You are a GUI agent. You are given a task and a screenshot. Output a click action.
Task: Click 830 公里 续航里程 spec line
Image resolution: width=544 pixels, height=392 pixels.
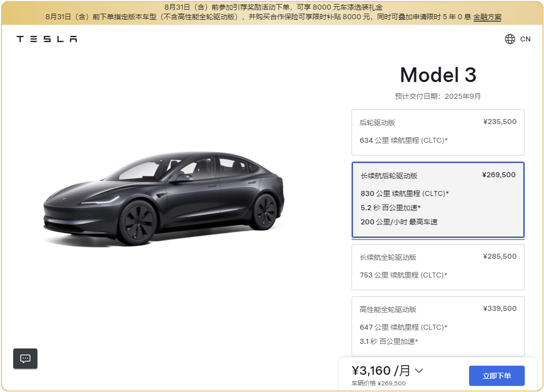coord(405,193)
